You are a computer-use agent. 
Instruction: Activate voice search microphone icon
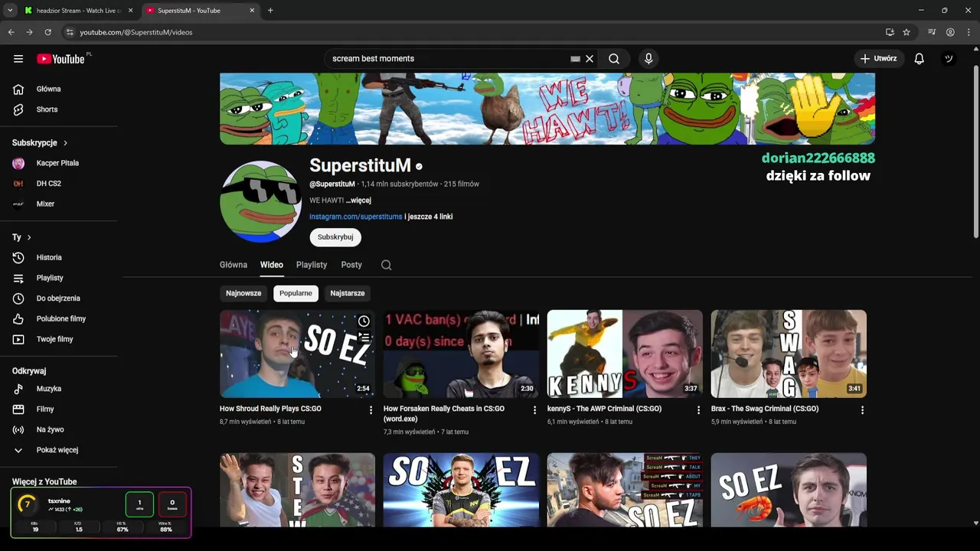(x=648, y=59)
